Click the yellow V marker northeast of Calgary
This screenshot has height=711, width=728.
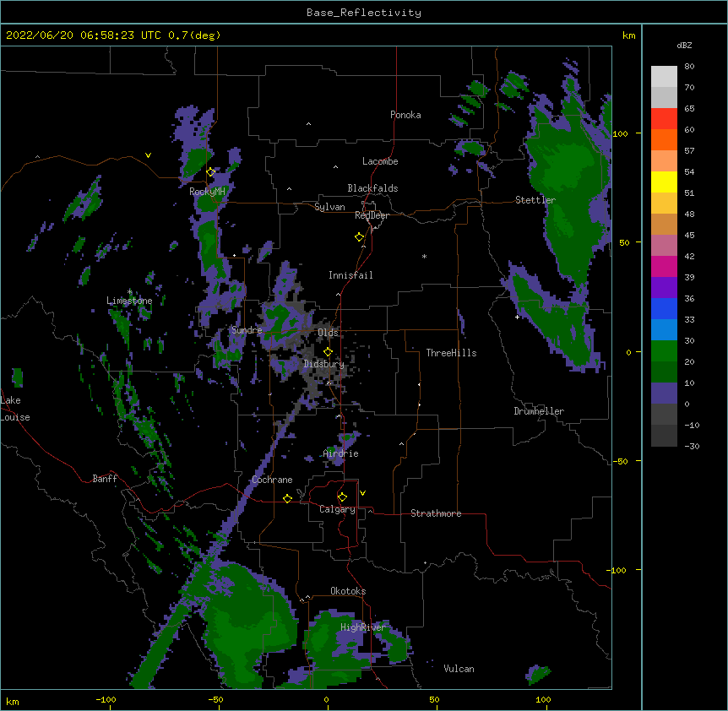[362, 493]
